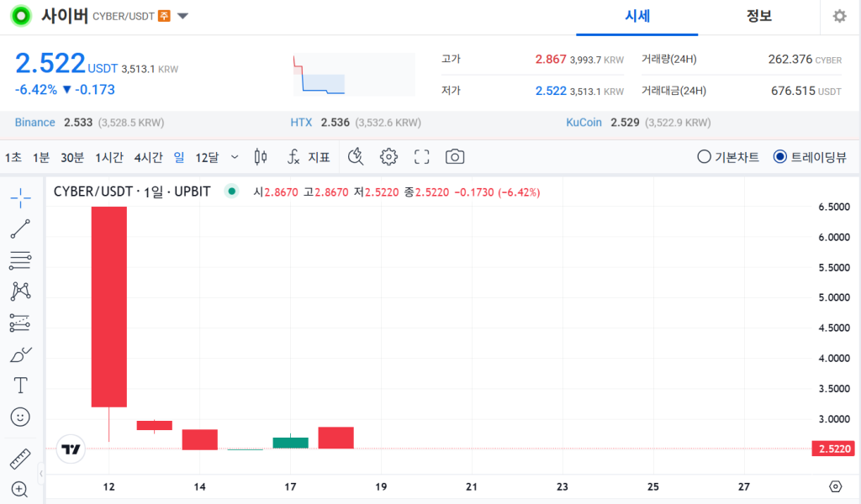Select the ruler measure tool
This screenshot has height=504, width=861.
click(x=20, y=459)
